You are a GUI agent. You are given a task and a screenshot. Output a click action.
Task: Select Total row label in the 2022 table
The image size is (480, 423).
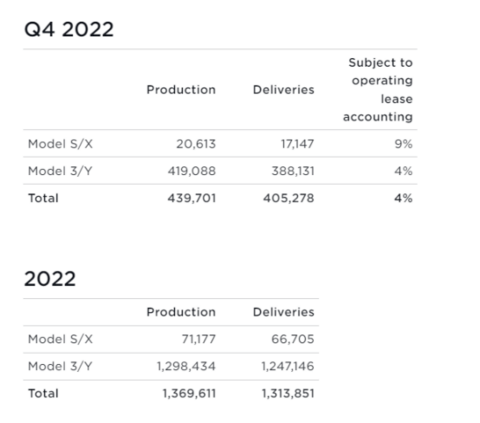[43, 393]
